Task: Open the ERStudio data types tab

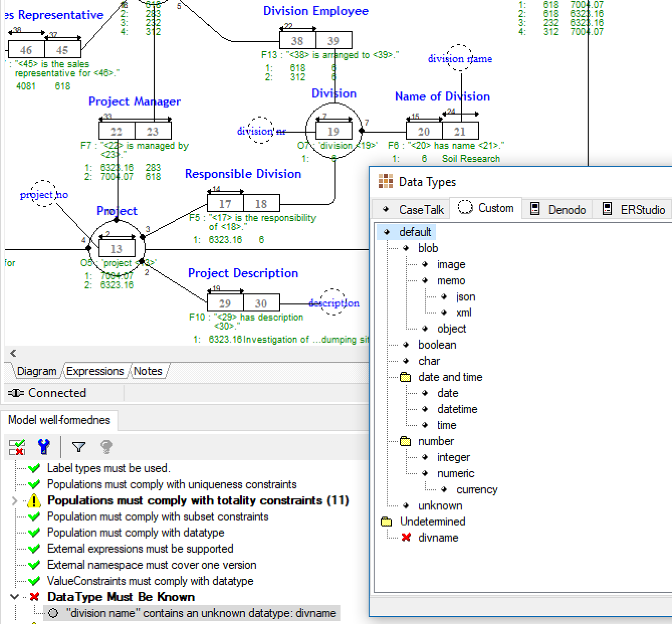Action: 636,209
